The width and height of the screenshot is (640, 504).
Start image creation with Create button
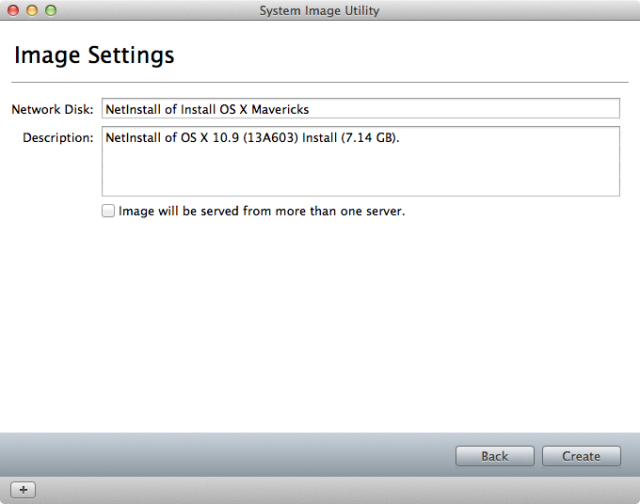[581, 456]
